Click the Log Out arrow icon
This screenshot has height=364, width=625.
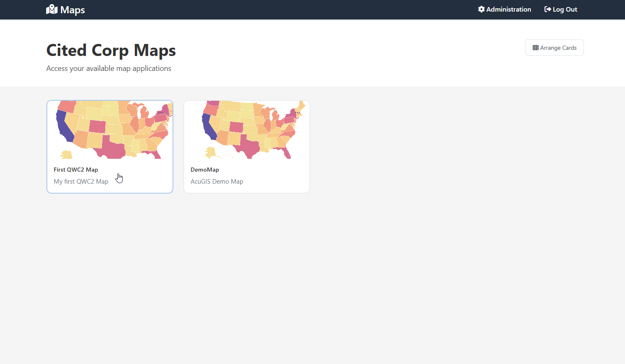click(547, 9)
